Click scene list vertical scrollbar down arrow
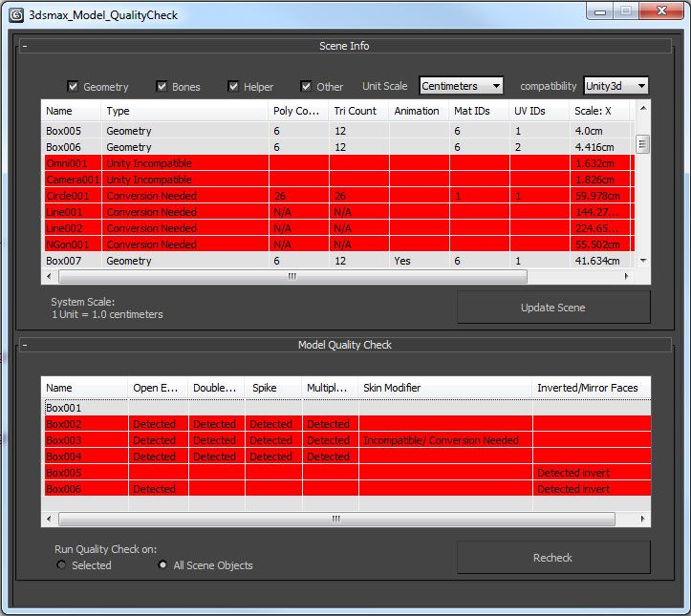The width and height of the screenshot is (691, 616). coord(643,261)
